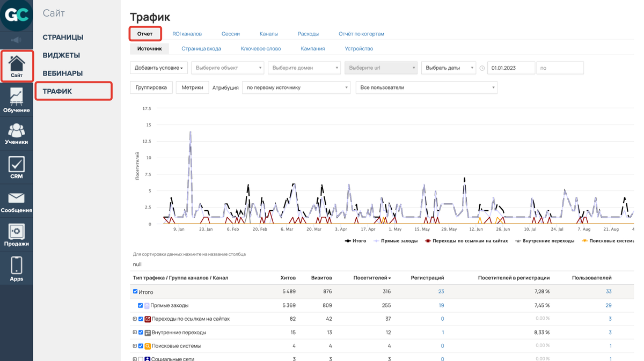Click the speaker notifications icon in sidebar

(16, 40)
